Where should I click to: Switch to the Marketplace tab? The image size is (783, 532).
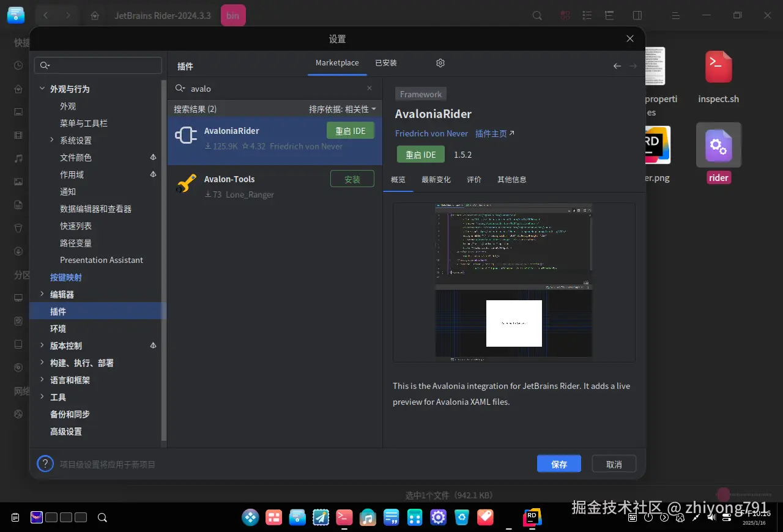[337, 63]
